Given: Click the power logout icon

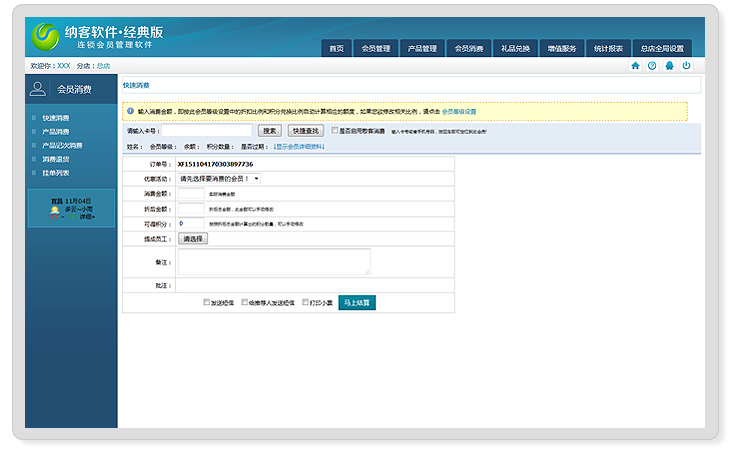Looking at the screenshot, I should point(686,65).
